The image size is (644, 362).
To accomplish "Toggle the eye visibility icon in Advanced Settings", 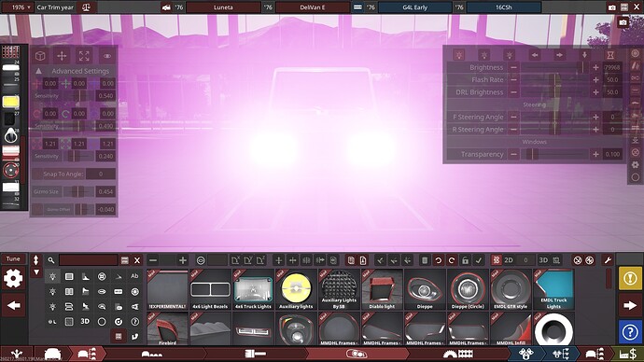I will (106, 56).
